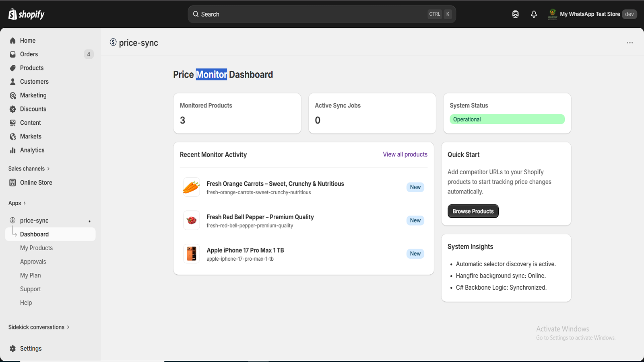Click the Analytics bar chart icon in sidebar

click(13, 150)
